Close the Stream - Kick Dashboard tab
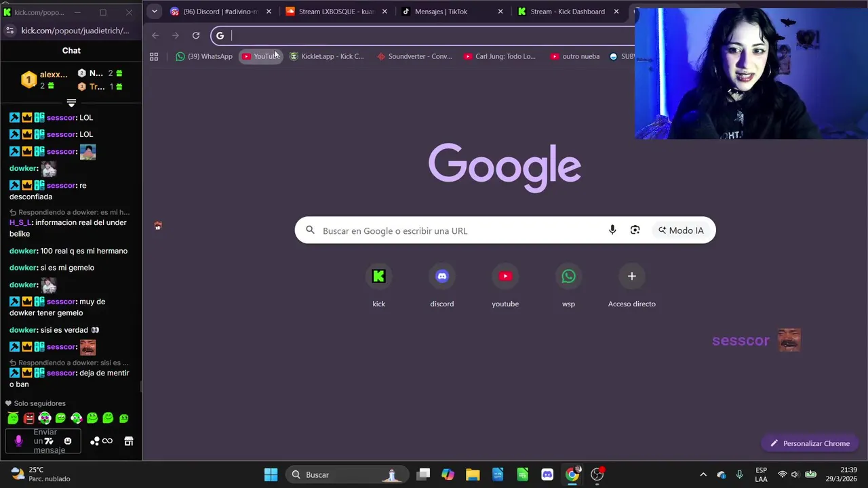This screenshot has width=868, height=488. 616,12
